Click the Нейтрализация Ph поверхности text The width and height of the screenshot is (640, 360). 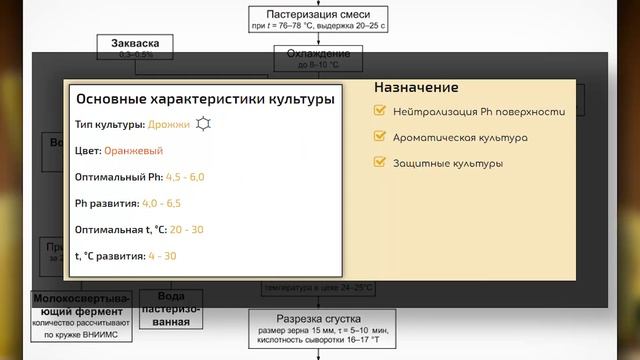[479, 111]
